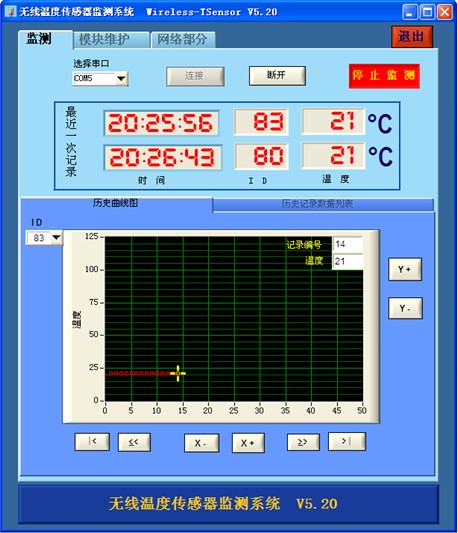This screenshot has height=533, width=458.
Task: Step back with the << button
Action: coord(134,442)
